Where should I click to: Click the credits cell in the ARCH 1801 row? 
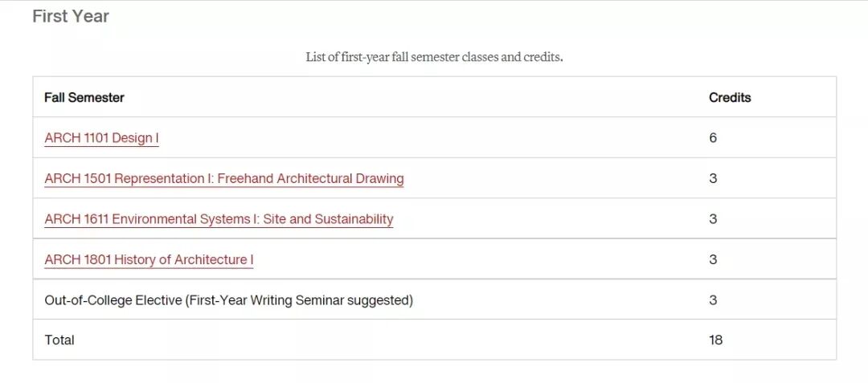pyautogui.click(x=712, y=259)
